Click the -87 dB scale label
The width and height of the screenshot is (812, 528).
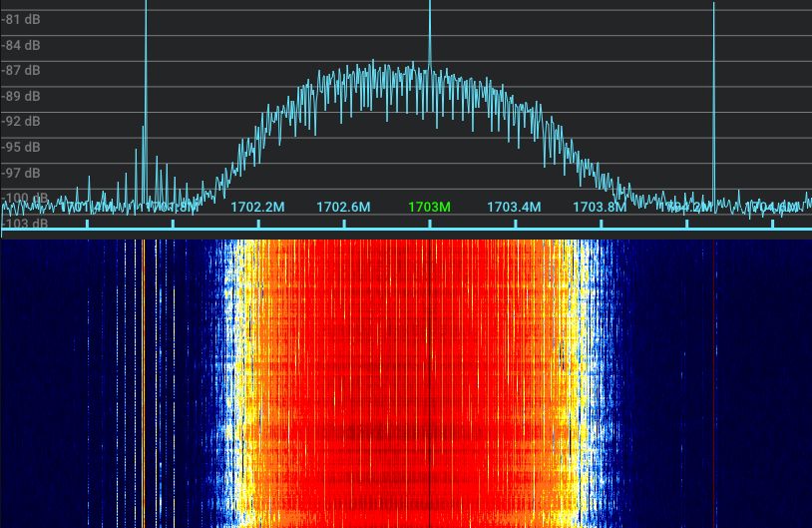click(21, 71)
